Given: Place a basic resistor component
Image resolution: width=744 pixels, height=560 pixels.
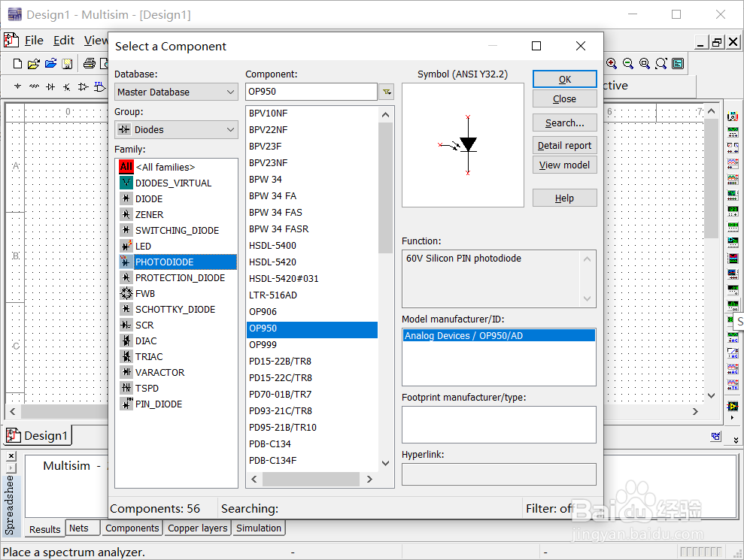Looking at the screenshot, I should pyautogui.click(x=34, y=86).
